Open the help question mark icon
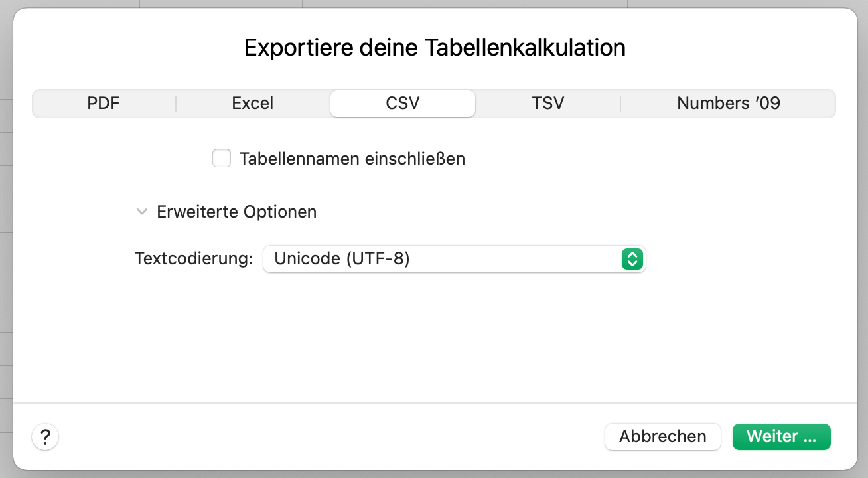The width and height of the screenshot is (868, 478). coord(44,437)
